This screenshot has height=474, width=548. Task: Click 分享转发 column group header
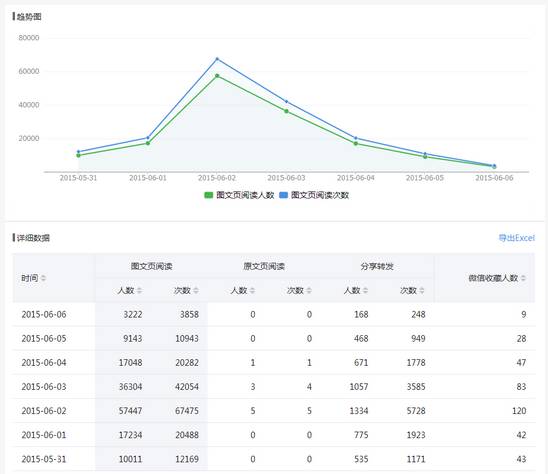(377, 266)
